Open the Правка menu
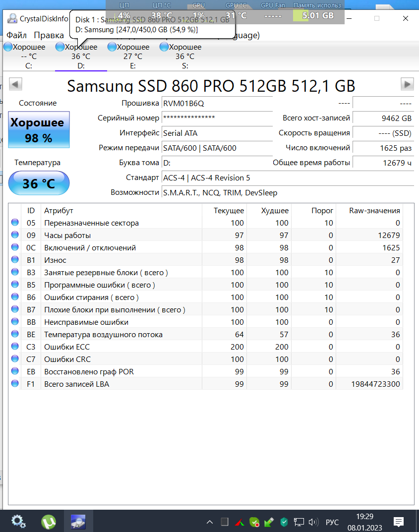This screenshot has height=532, width=419. (x=49, y=35)
